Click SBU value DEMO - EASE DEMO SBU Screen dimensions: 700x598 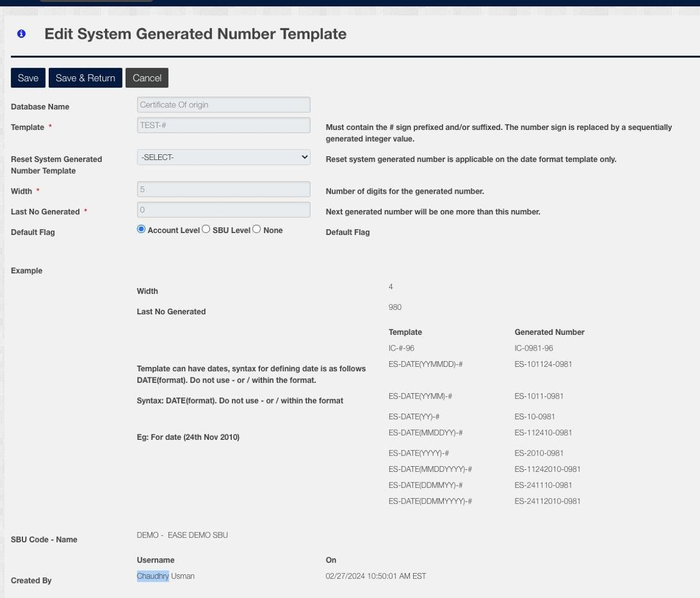pyautogui.click(x=182, y=535)
